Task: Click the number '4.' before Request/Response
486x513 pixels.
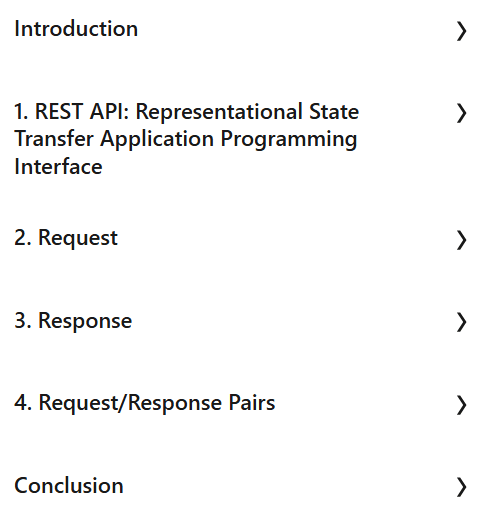Action: click(23, 403)
